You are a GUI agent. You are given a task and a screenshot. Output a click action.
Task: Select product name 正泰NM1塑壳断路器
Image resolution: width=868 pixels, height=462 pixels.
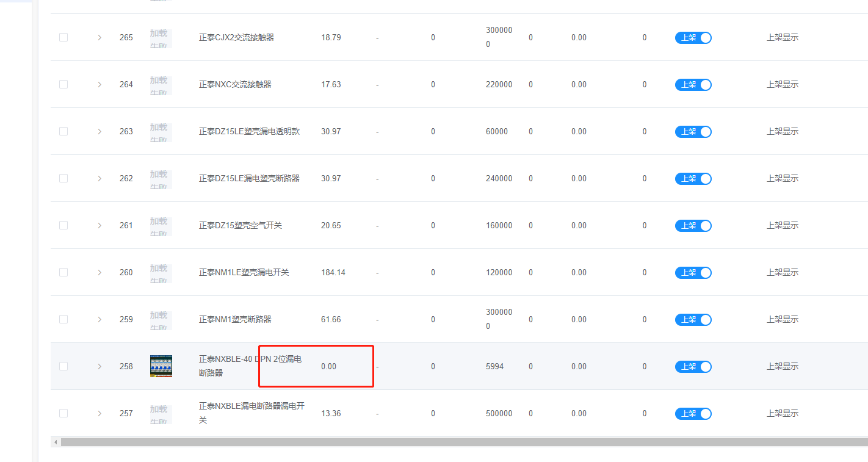click(x=235, y=319)
